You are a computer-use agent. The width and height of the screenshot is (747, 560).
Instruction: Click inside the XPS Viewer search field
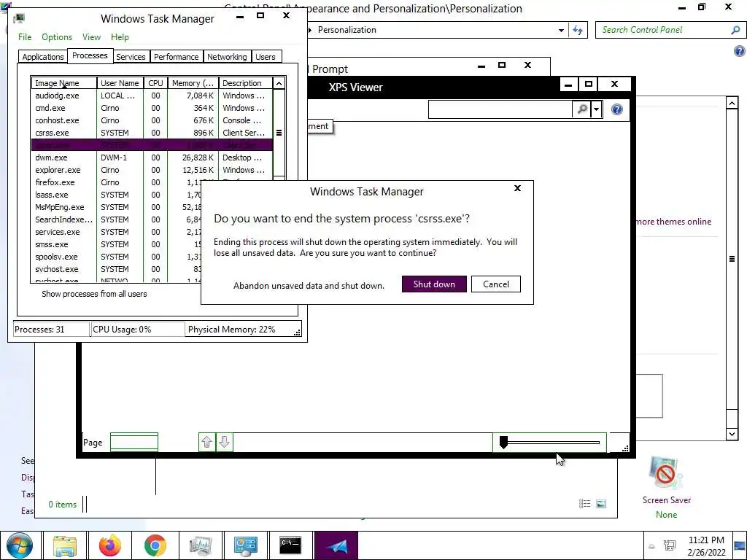[500, 109]
